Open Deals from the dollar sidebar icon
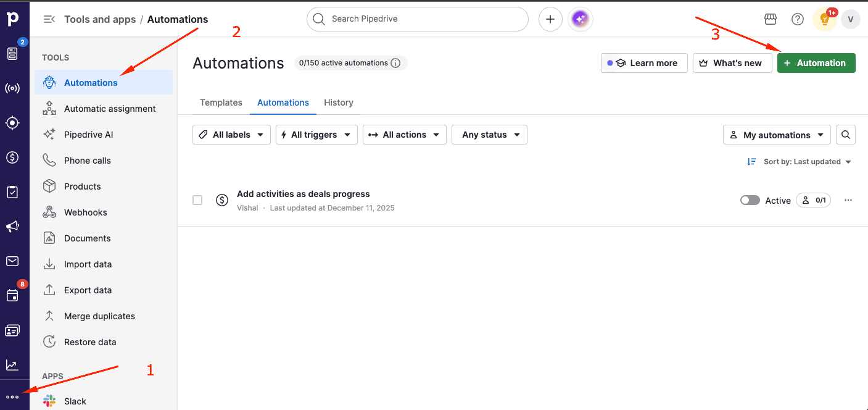The width and height of the screenshot is (868, 410). [12, 157]
